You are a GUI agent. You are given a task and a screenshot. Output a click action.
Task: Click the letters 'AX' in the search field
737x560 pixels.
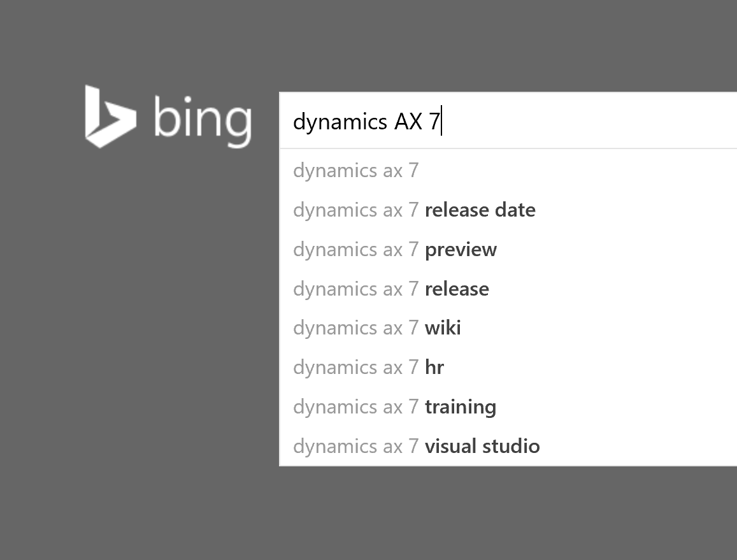click(x=408, y=121)
